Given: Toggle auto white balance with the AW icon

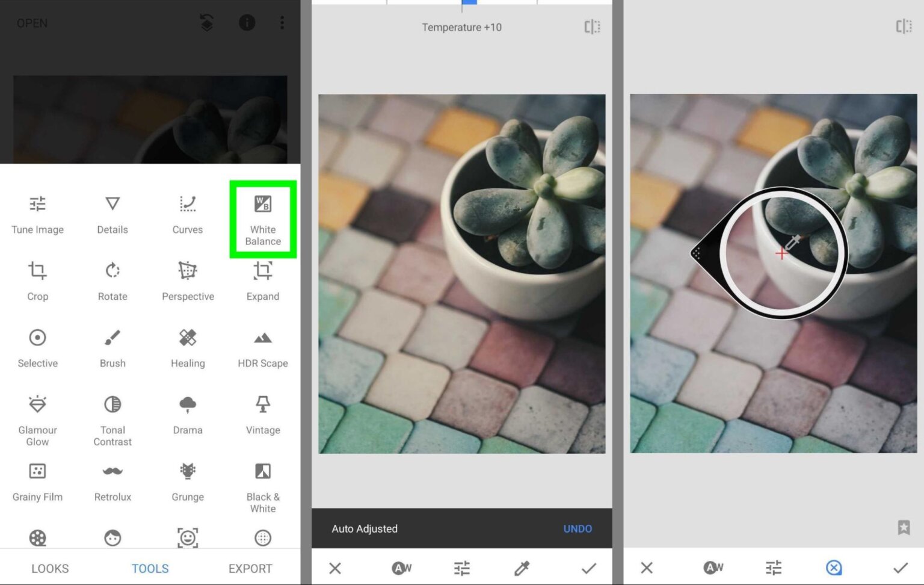Looking at the screenshot, I should click(x=401, y=568).
